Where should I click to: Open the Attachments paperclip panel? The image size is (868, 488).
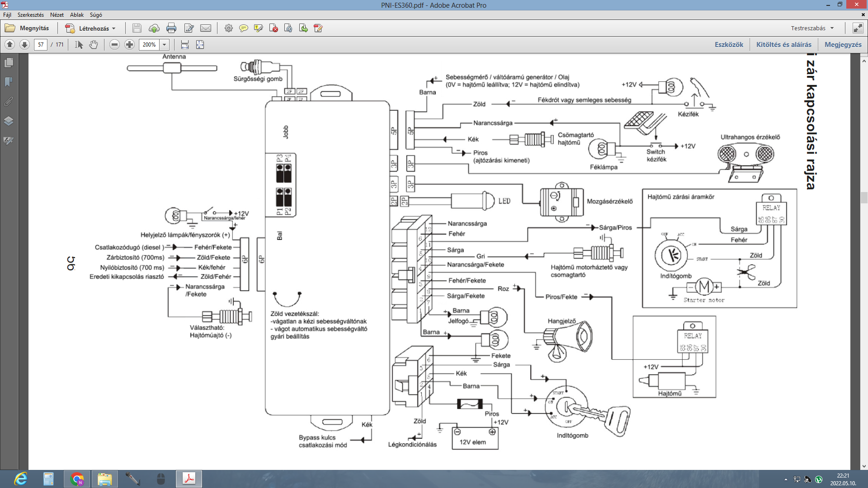[9, 102]
